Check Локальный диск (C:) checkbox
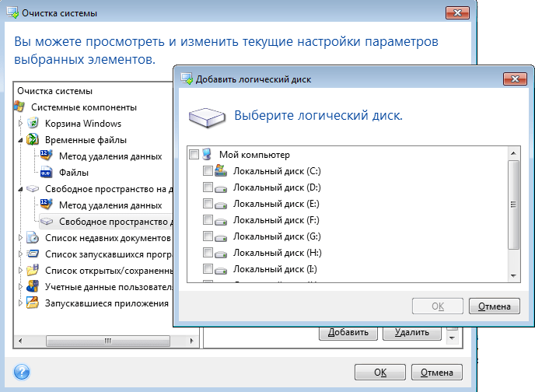This screenshot has width=535, height=392. (208, 170)
